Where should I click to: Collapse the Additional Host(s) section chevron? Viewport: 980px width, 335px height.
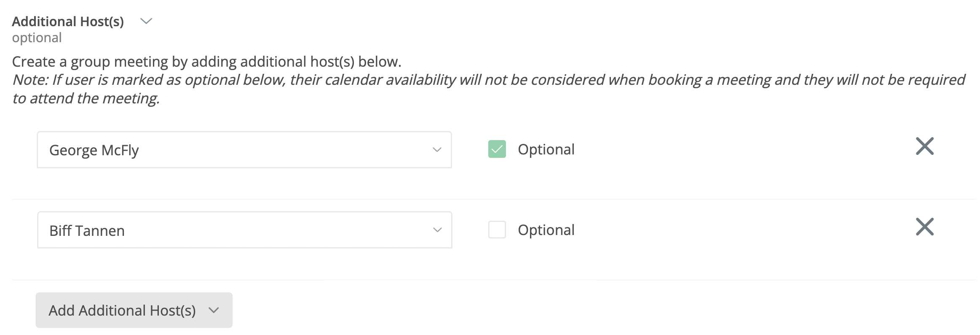[x=146, y=21]
